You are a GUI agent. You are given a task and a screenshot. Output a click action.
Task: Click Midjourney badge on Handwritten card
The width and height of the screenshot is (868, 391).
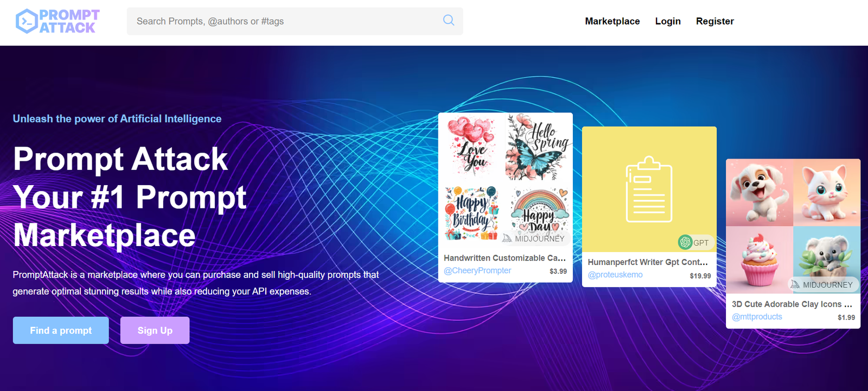point(533,238)
